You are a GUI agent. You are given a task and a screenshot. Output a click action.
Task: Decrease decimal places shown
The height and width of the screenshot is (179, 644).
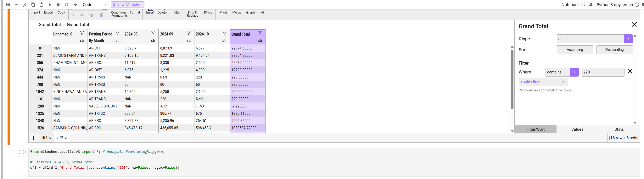pos(91,15)
